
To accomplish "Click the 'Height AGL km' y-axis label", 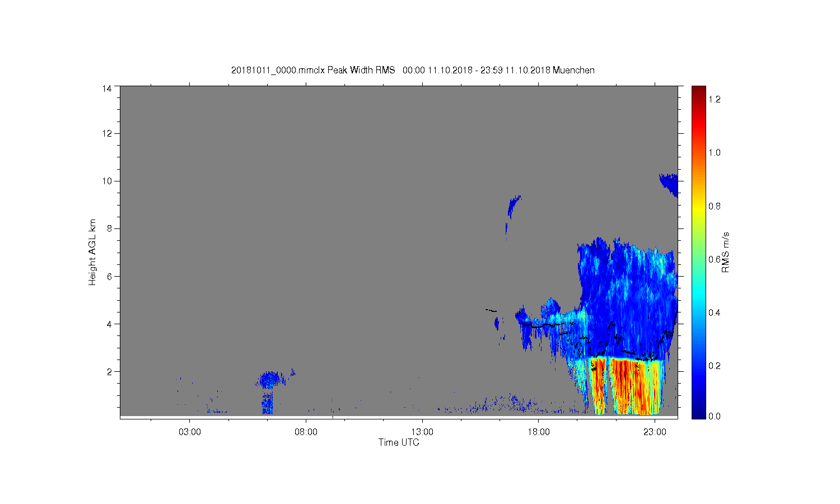I will 92,252.
